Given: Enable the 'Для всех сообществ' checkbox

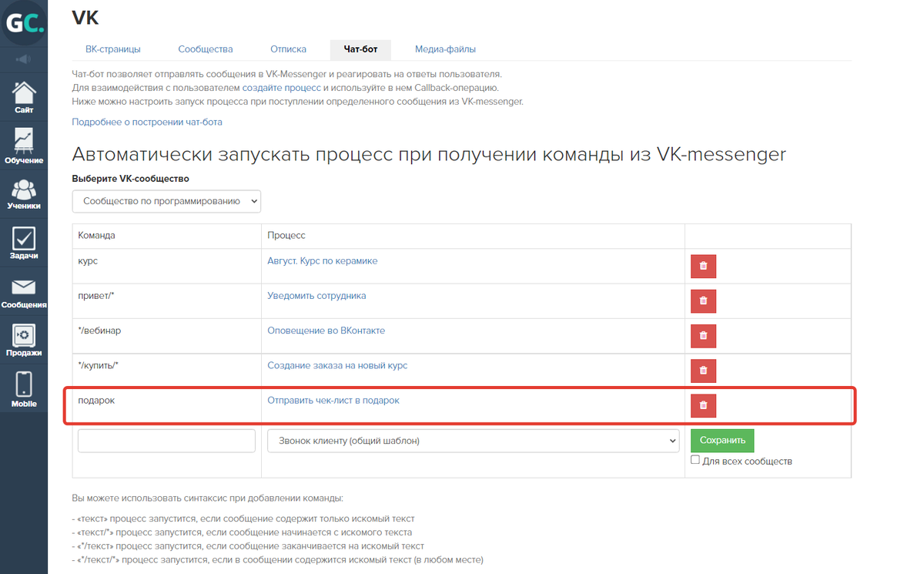Looking at the screenshot, I should pos(695,460).
